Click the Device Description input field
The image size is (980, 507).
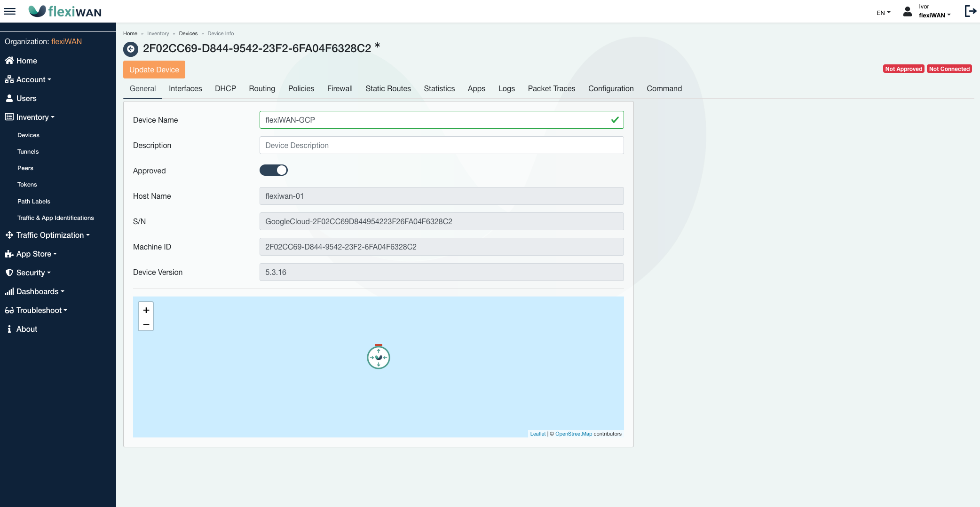pyautogui.click(x=441, y=145)
